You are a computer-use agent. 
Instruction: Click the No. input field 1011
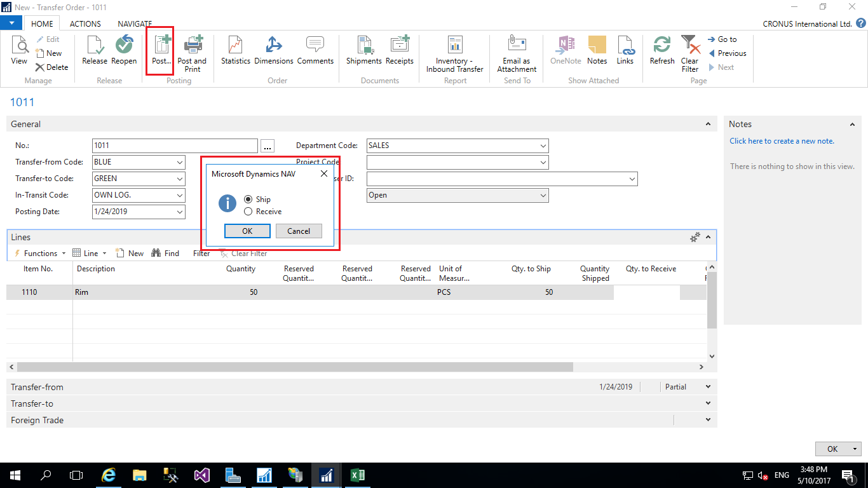175,146
